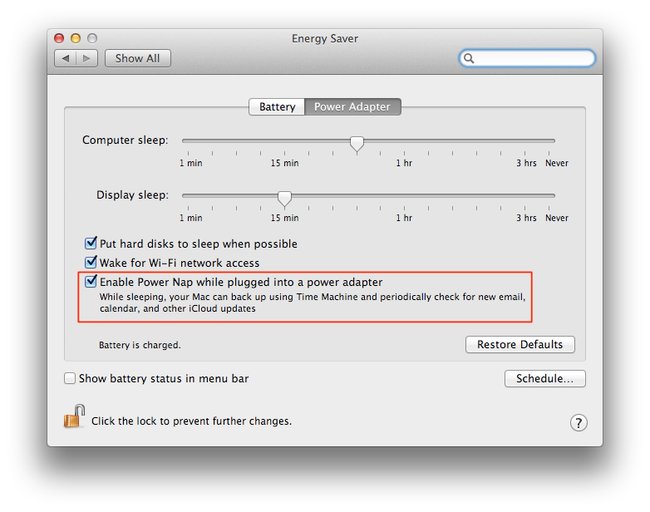The width and height of the screenshot is (650, 512).
Task: Click 'Click the lock to prevent further changes' text
Action: tap(192, 421)
